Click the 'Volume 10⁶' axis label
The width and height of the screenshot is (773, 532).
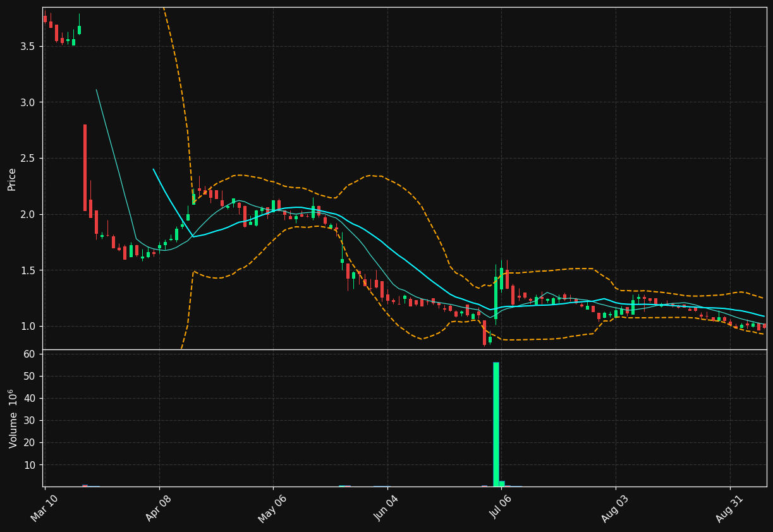(x=13, y=418)
